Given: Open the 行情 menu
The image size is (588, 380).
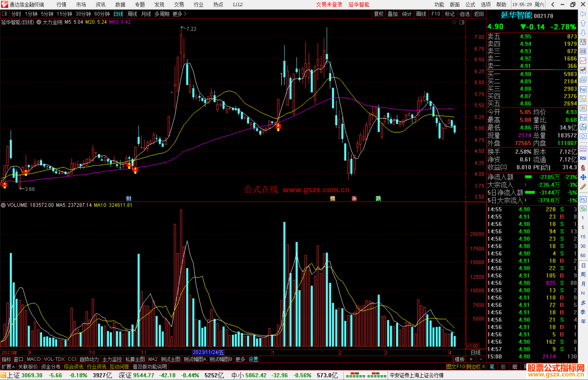Looking at the screenshot, I should tap(61, 5).
